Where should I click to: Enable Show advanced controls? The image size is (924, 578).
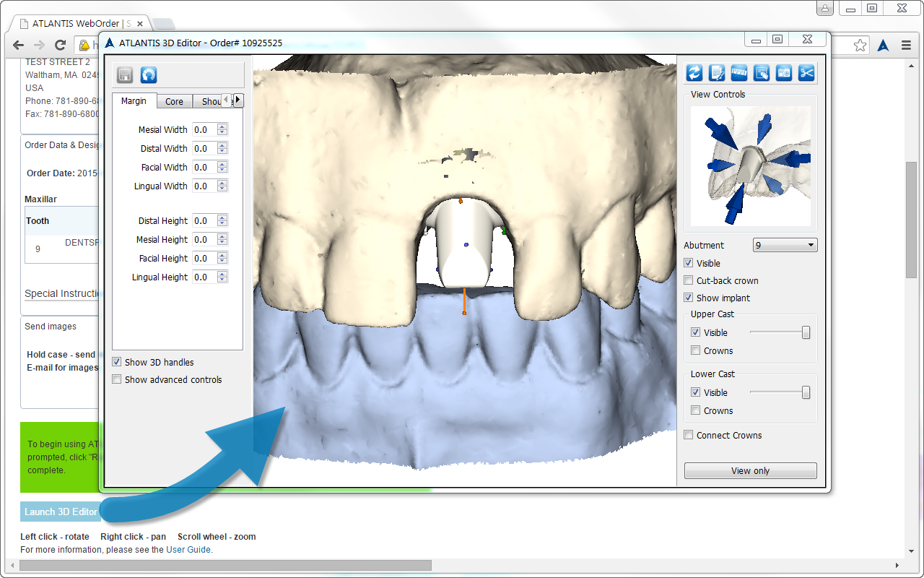point(116,379)
